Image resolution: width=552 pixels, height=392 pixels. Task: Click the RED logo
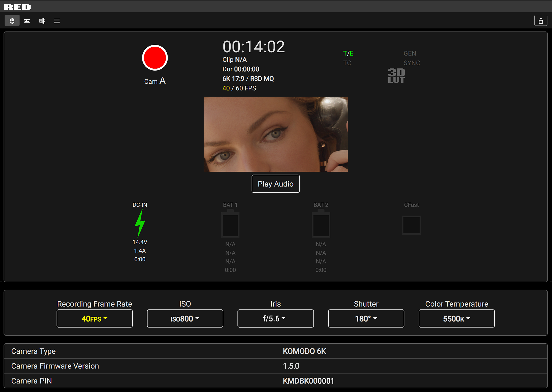18,7
